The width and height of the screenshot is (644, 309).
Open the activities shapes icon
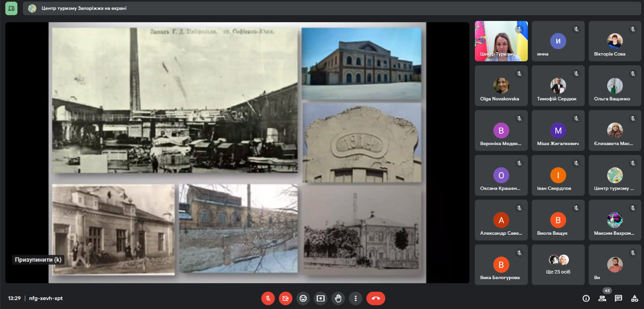(634, 298)
